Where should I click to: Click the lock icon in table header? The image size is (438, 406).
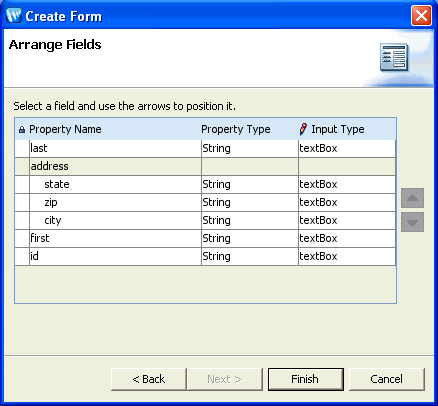pos(22,129)
